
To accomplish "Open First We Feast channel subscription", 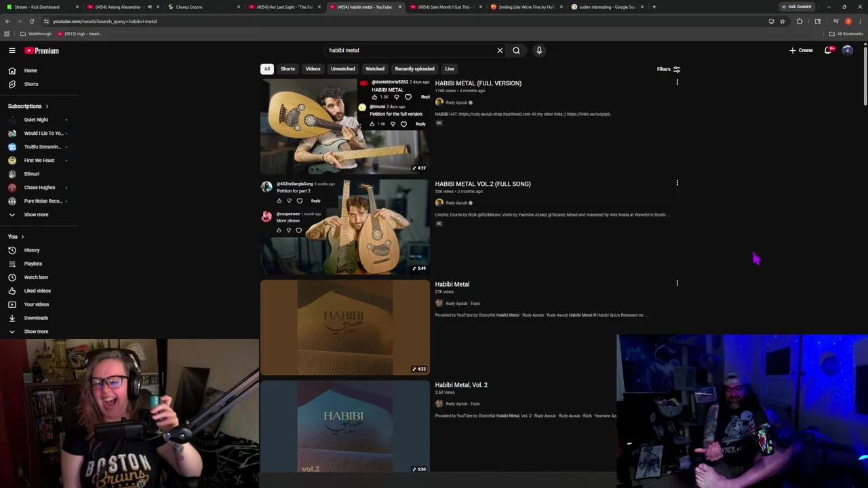I will [39, 161].
